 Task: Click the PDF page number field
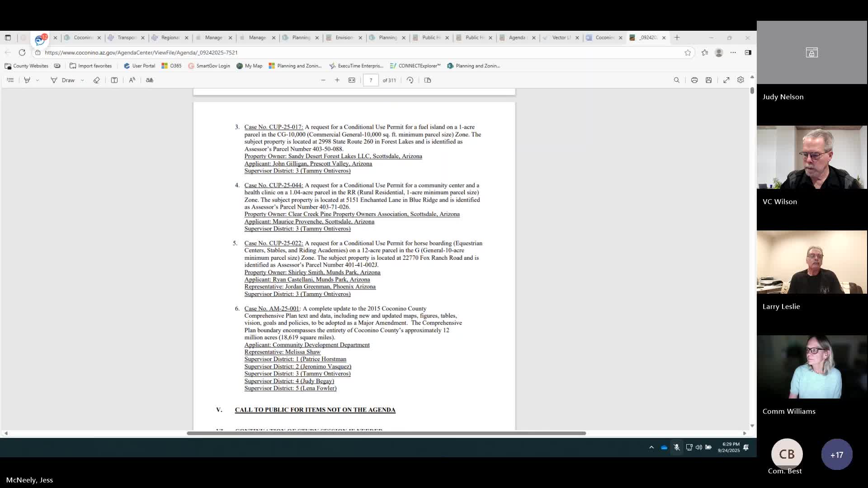371,80
